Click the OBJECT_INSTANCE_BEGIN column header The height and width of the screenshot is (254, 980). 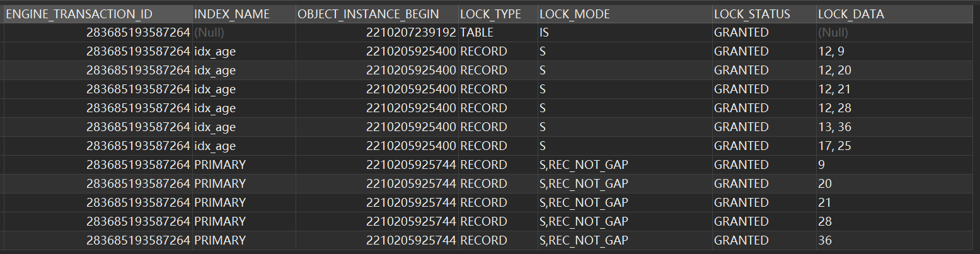[x=377, y=14]
